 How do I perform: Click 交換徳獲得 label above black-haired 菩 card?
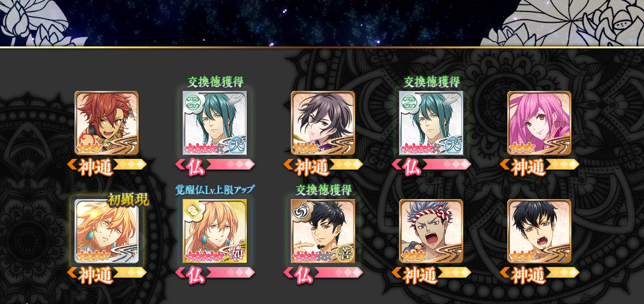[x=323, y=190]
